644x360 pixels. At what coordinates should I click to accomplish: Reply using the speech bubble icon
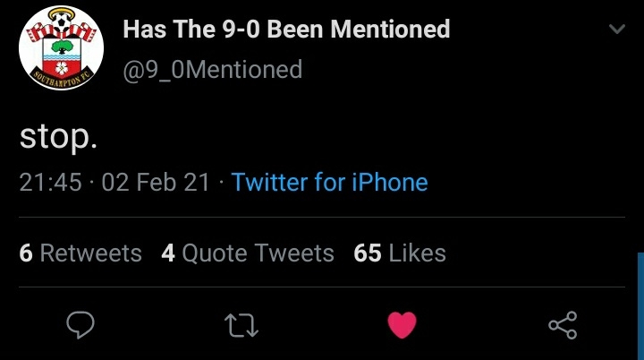pos(80,324)
